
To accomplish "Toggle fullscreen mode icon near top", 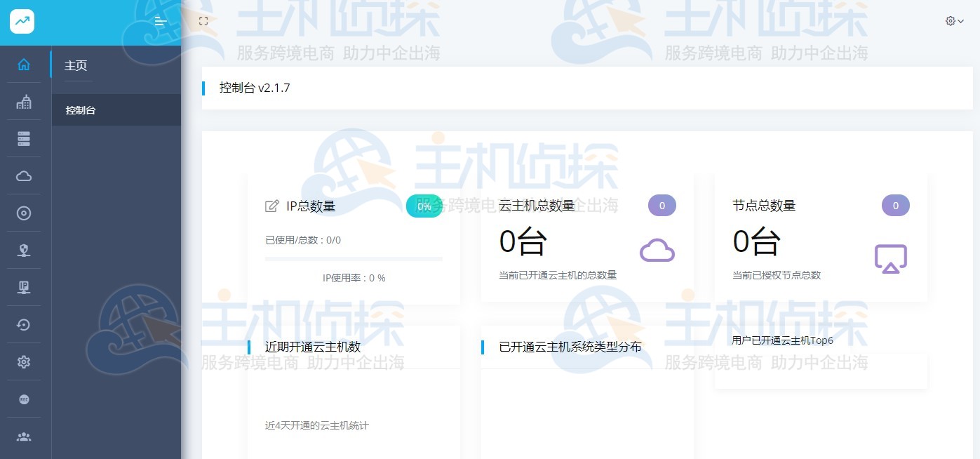I will pyautogui.click(x=203, y=20).
